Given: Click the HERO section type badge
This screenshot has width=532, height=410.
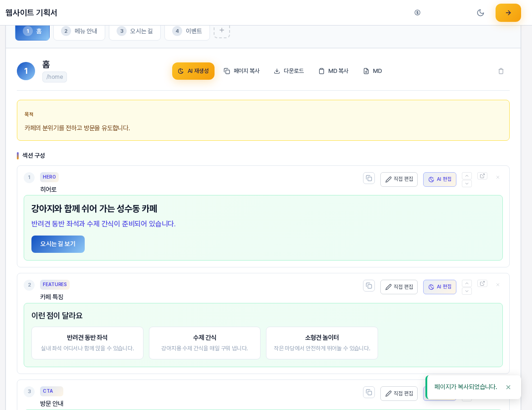Looking at the screenshot, I should 49,177.
